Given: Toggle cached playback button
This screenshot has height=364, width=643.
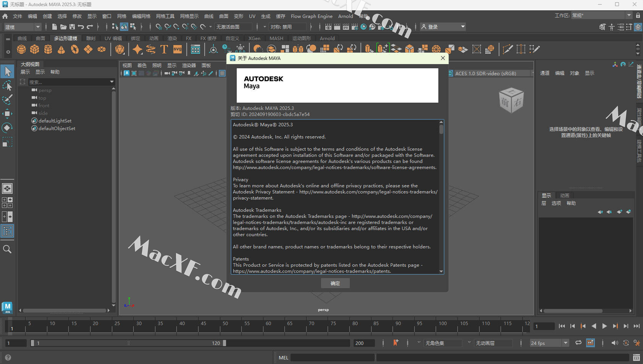Looking at the screenshot, I should point(590,343).
